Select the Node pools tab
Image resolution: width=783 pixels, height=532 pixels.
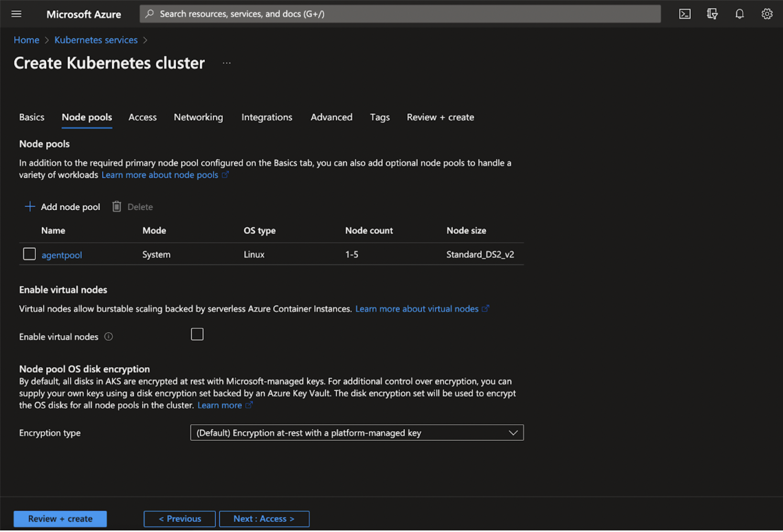click(87, 117)
